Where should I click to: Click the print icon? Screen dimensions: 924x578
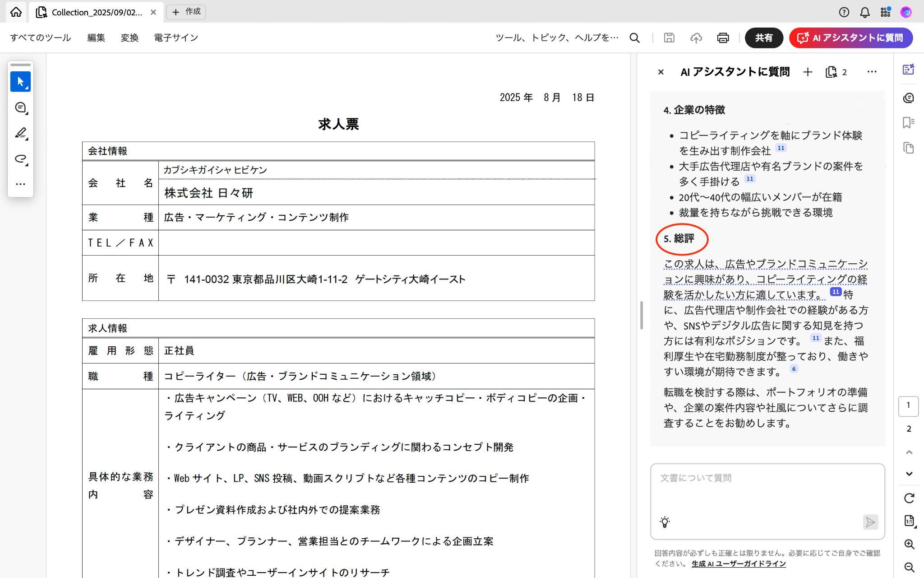pos(723,38)
